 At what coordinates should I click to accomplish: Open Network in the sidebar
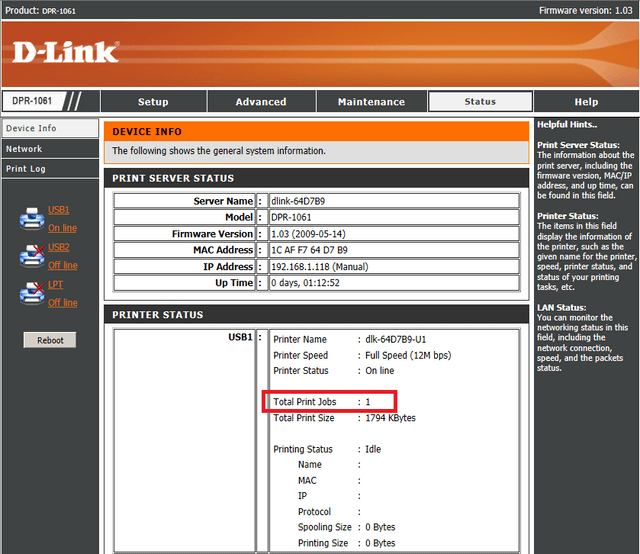[x=50, y=149]
